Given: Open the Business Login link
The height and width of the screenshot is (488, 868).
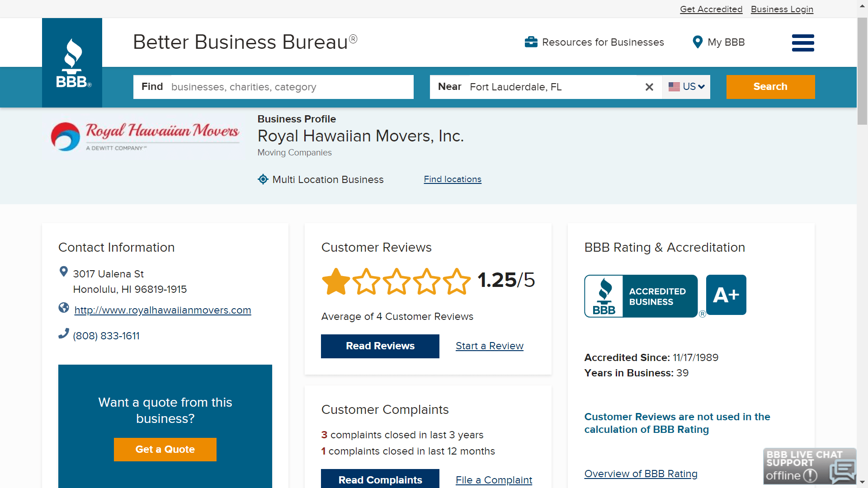Looking at the screenshot, I should pos(782,9).
